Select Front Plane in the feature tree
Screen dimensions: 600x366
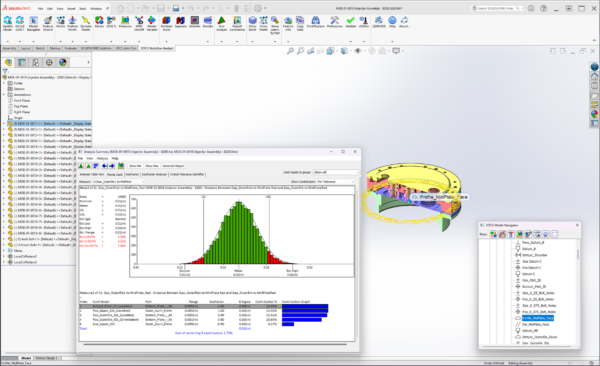[21, 100]
